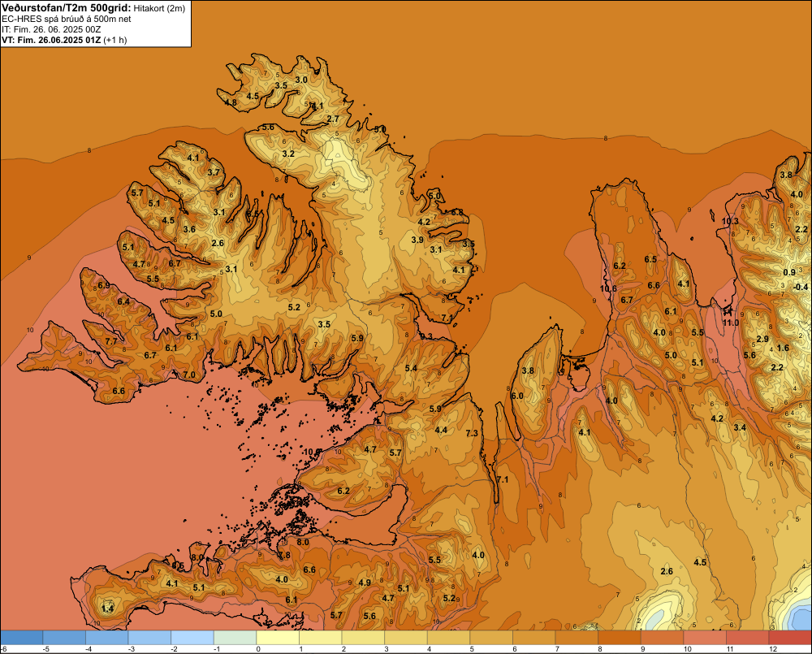The height and width of the screenshot is (654, 812).
Task: Click the pale yellow swatch between 0 and 1
Action: [x=278, y=638]
